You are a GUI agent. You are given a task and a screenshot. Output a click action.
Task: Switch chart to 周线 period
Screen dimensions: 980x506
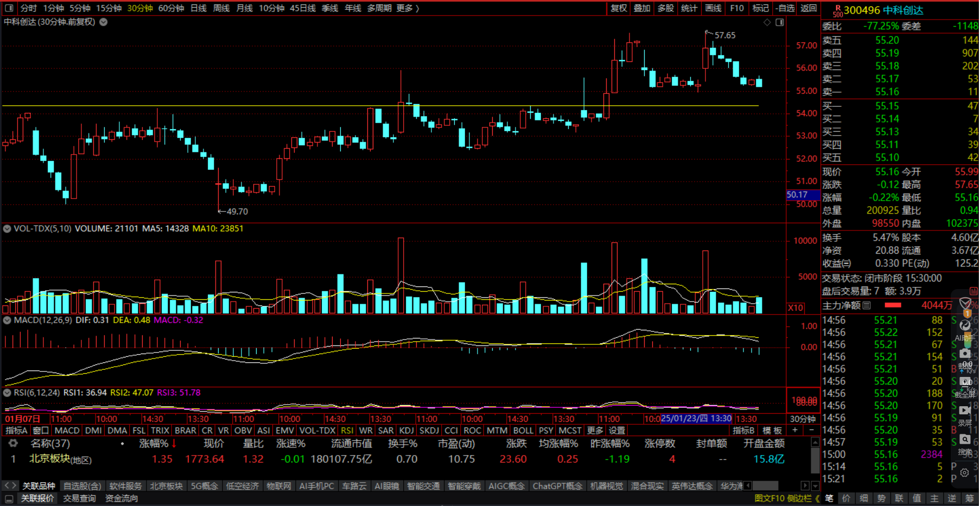coord(221,8)
